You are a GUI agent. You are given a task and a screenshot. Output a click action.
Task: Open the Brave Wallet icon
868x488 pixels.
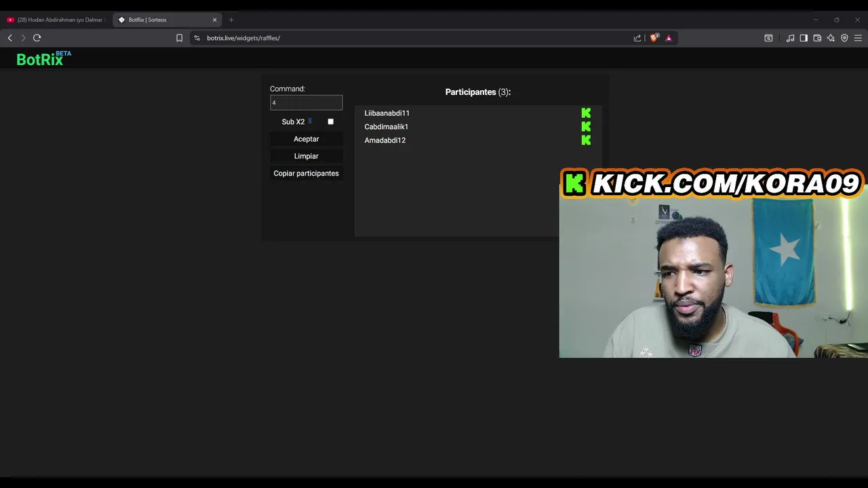coord(817,38)
